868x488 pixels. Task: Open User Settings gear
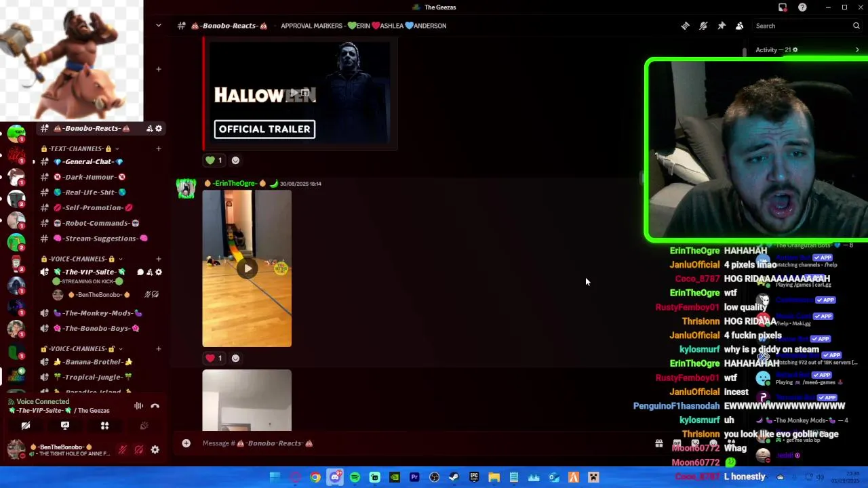click(x=155, y=450)
